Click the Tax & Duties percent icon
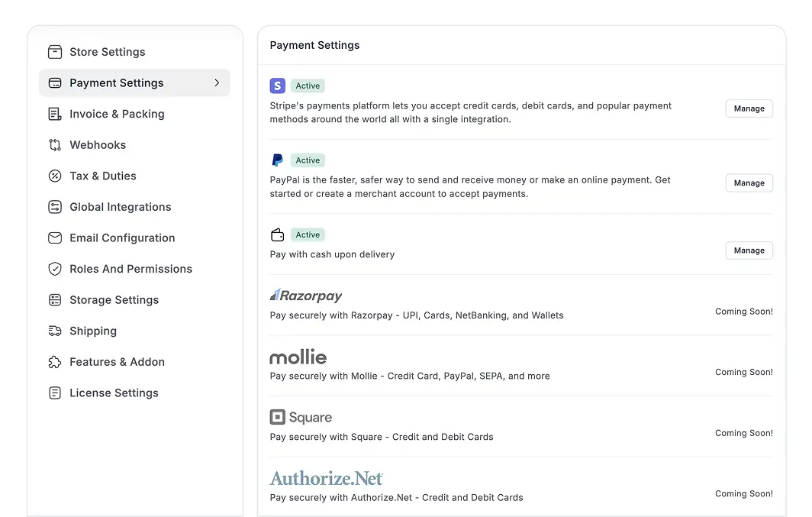The width and height of the screenshot is (812, 517). coord(55,176)
